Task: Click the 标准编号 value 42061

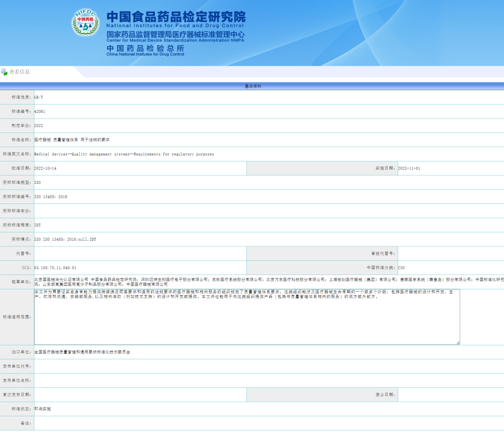Action: pos(40,112)
